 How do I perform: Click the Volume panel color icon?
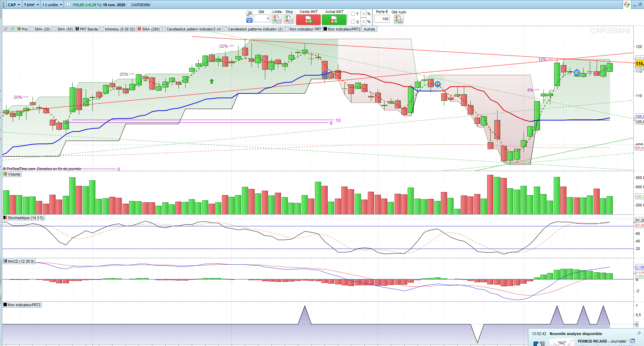coord(5,174)
